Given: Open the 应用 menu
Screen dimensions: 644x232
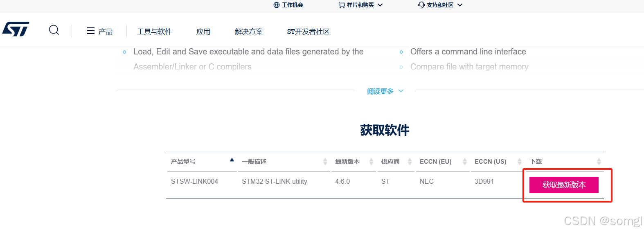Looking at the screenshot, I should coord(203,32).
